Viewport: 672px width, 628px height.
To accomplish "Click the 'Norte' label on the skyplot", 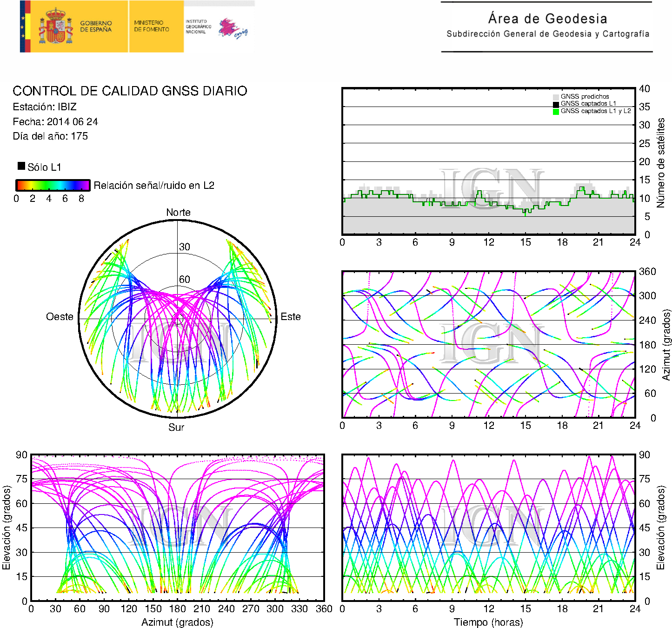I will (x=178, y=213).
